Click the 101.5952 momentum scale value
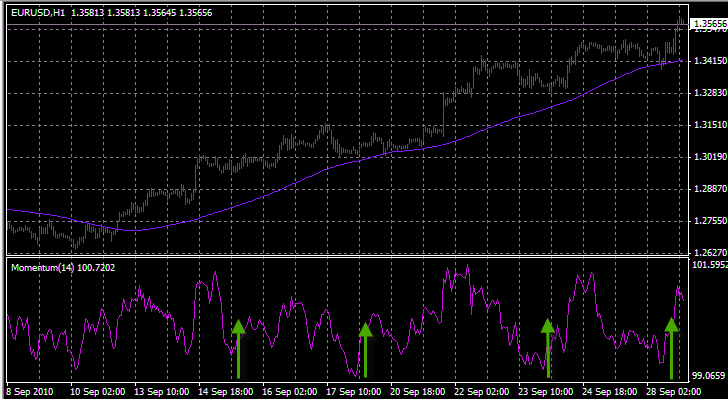This screenshot has width=728, height=399. pyautogui.click(x=709, y=265)
